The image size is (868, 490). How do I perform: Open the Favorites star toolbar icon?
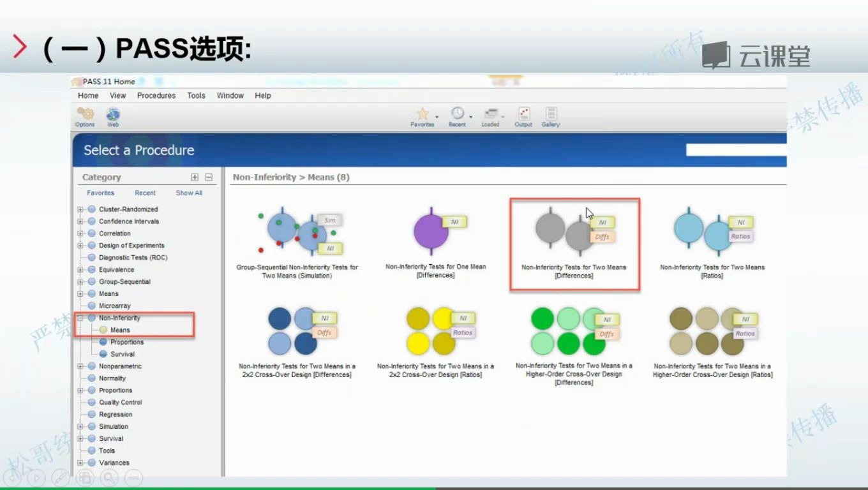(x=423, y=117)
